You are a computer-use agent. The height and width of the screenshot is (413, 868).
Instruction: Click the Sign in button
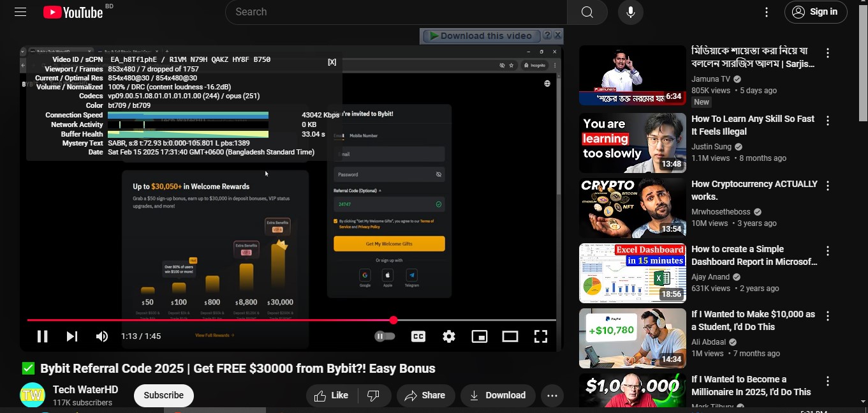click(816, 12)
